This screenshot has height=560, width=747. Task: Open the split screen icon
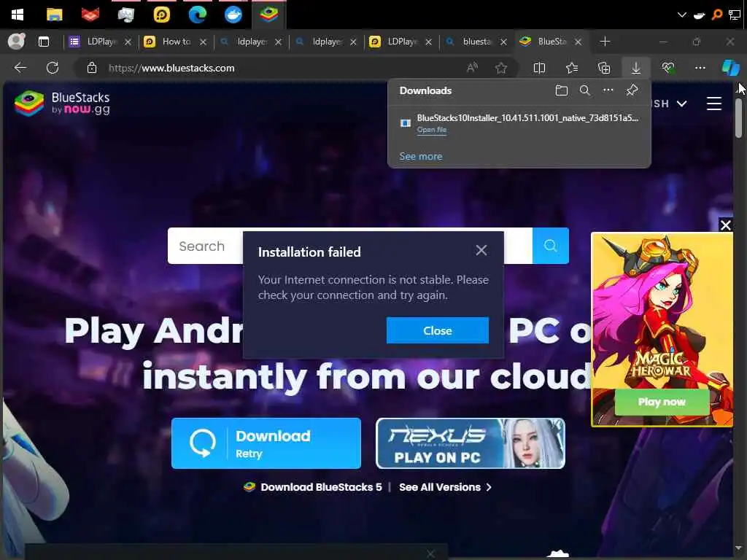pos(539,68)
